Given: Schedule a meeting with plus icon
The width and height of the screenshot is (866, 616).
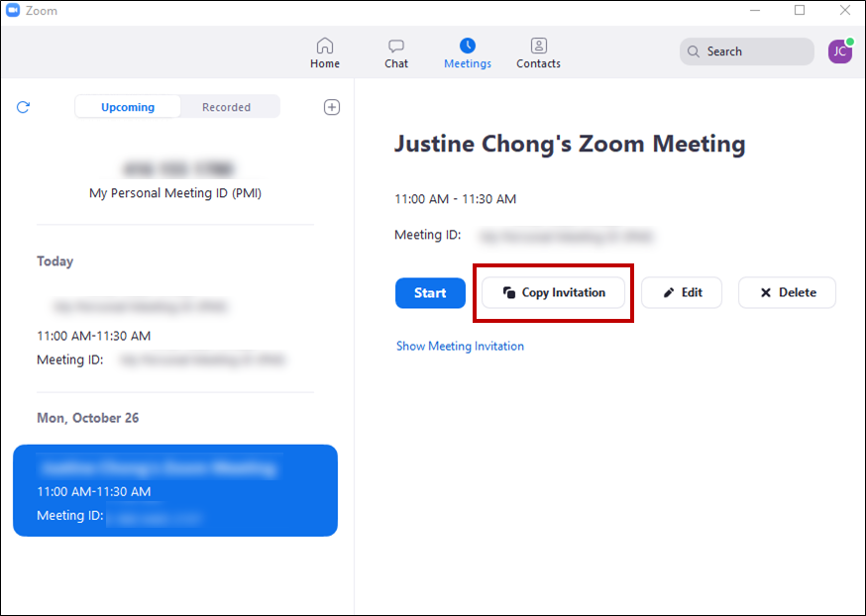Looking at the screenshot, I should [x=332, y=107].
